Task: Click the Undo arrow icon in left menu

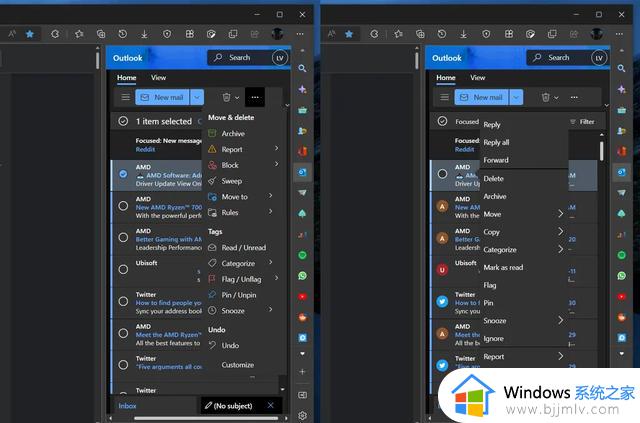Action: coord(212,345)
